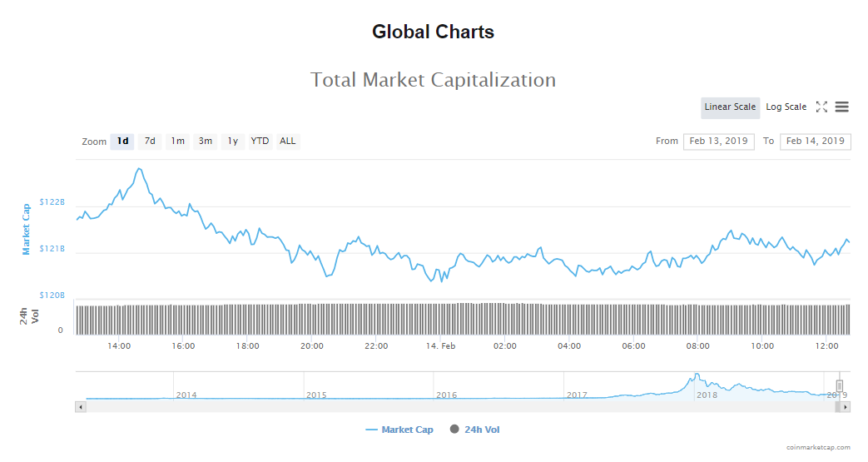
Task: Switch to Log Scale
Action: (x=786, y=107)
